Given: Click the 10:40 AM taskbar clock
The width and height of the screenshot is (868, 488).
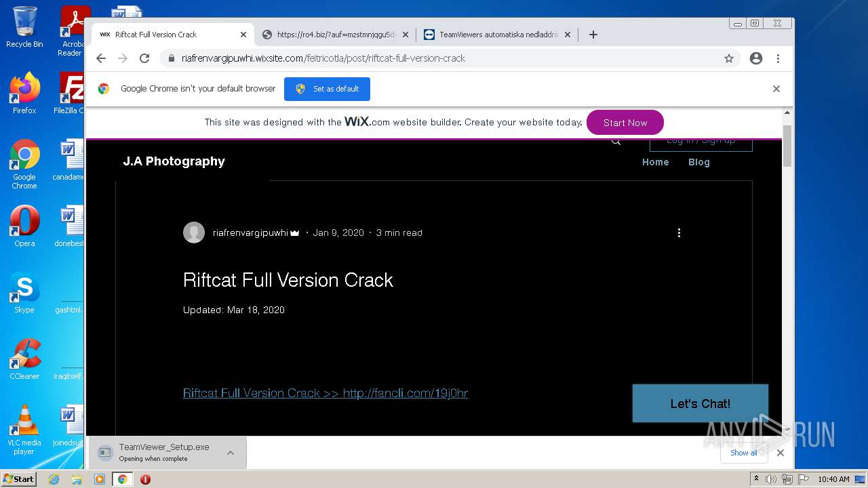Looking at the screenshot, I should [833, 479].
